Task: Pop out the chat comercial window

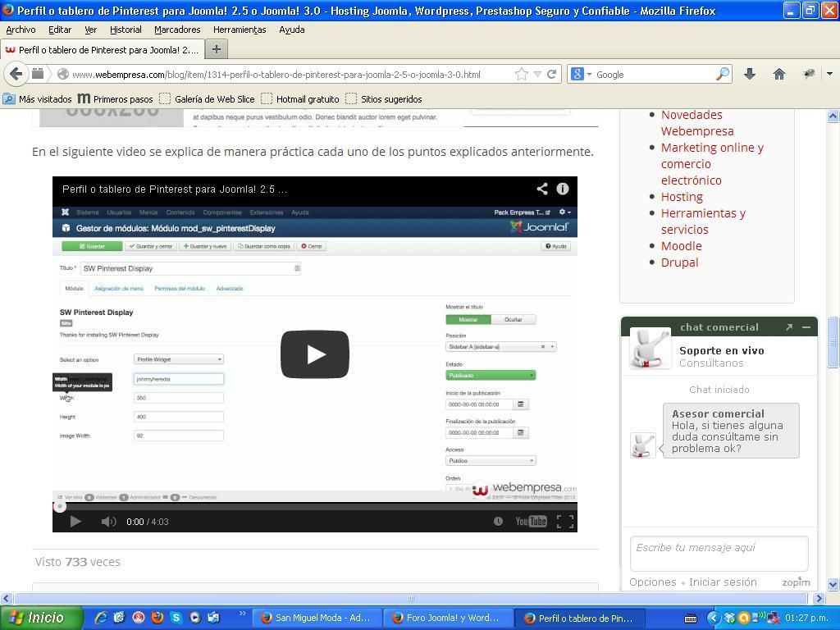Action: pyautogui.click(x=789, y=326)
